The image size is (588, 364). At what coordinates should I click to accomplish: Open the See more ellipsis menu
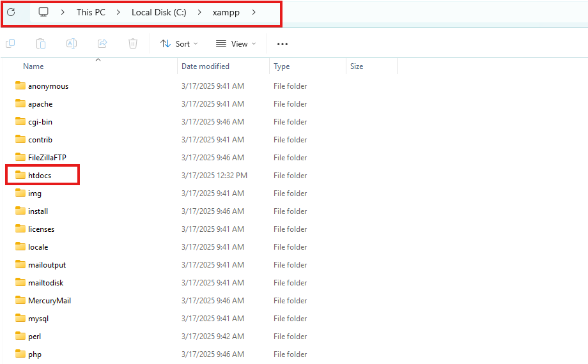coord(282,44)
